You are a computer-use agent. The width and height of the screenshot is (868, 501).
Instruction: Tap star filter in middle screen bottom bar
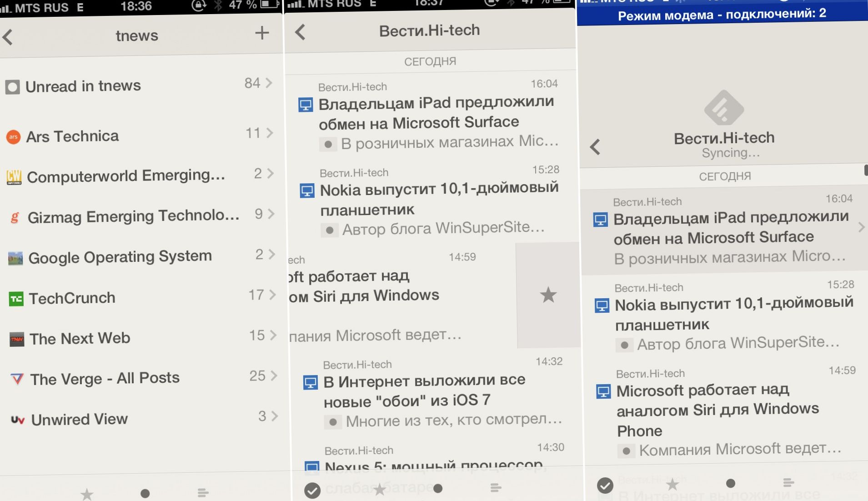pyautogui.click(x=379, y=489)
